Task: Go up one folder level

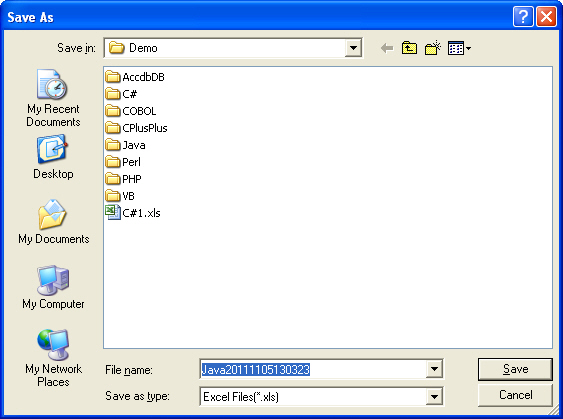Action: (409, 48)
